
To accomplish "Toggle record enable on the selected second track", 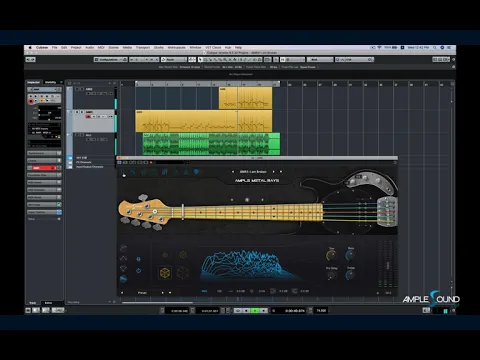I will click(x=88, y=116).
